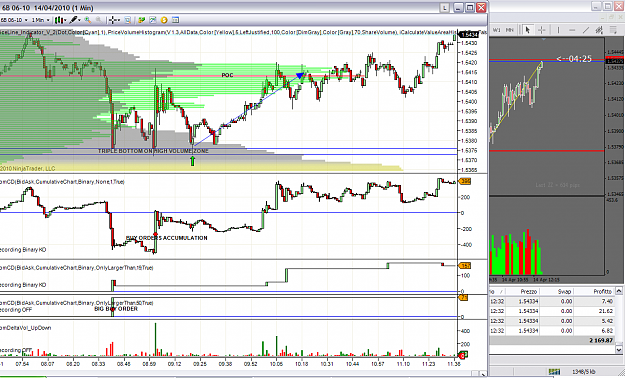This screenshot has height=378, width=625.
Task: Select the equidistant channel tool in right window
Action: pyautogui.click(x=599, y=30)
